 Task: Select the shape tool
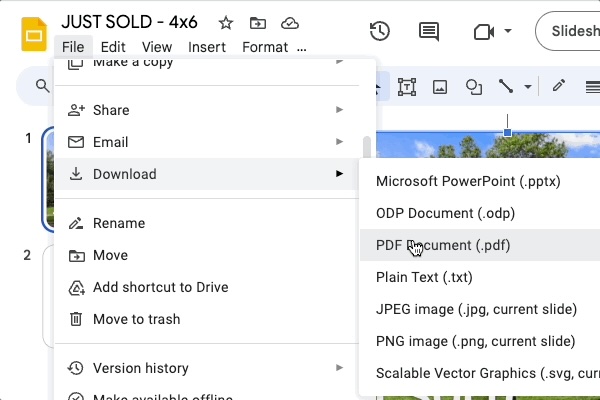pyautogui.click(x=474, y=87)
